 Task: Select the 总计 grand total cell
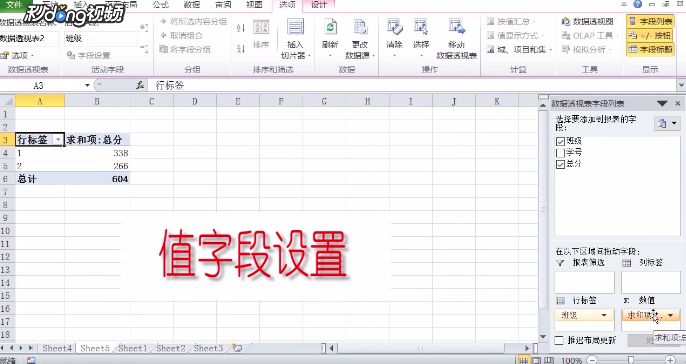pyautogui.click(x=39, y=179)
